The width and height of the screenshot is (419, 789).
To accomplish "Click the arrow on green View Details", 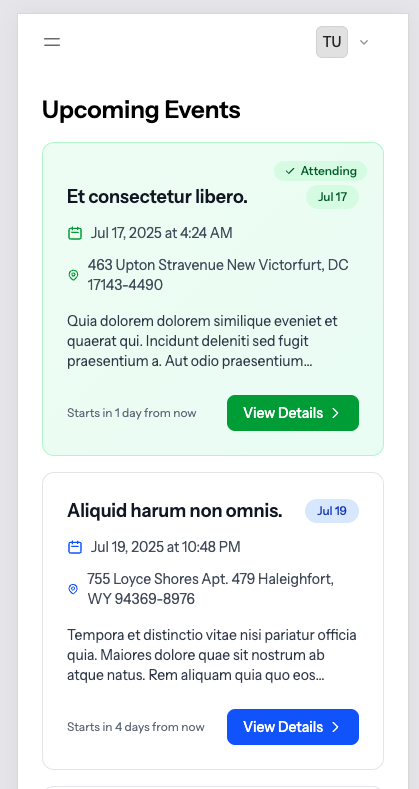I will click(x=336, y=413).
